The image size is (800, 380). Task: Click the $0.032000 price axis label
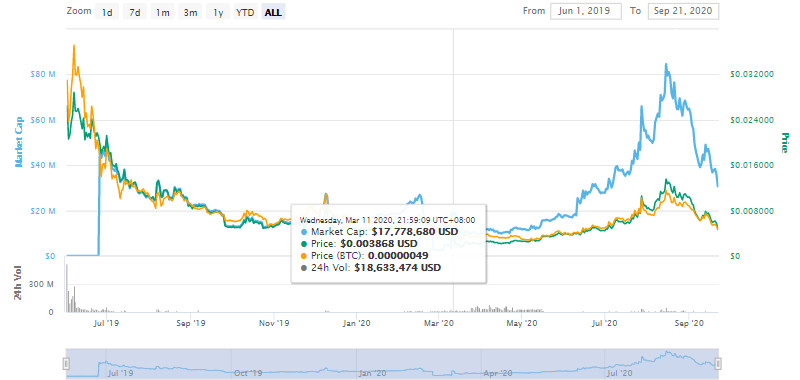[753, 74]
